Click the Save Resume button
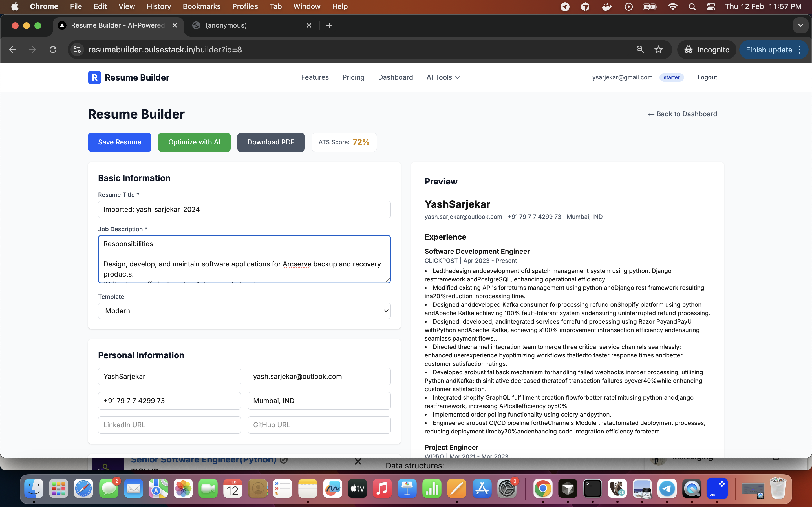The width and height of the screenshot is (812, 507). [x=120, y=142]
